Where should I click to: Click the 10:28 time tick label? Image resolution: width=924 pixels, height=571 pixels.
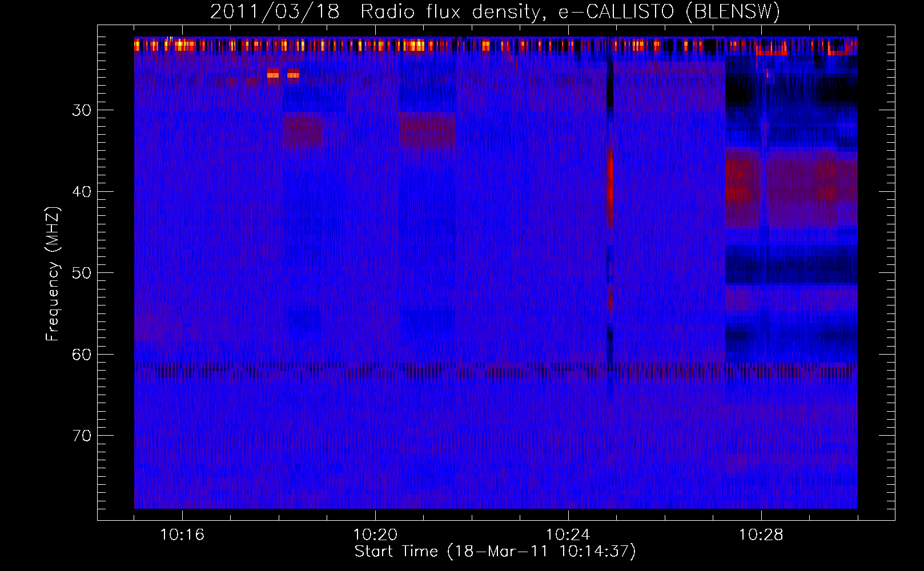point(761,535)
